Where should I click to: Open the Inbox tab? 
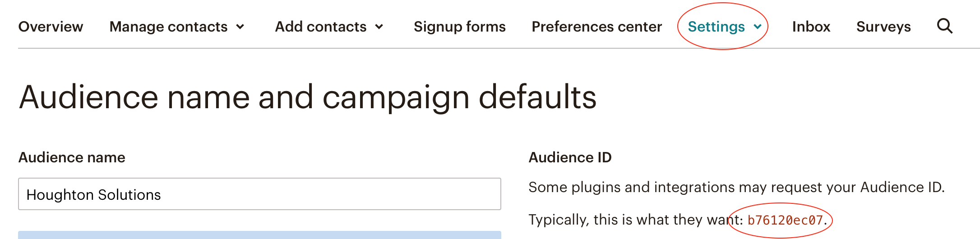pyautogui.click(x=811, y=27)
